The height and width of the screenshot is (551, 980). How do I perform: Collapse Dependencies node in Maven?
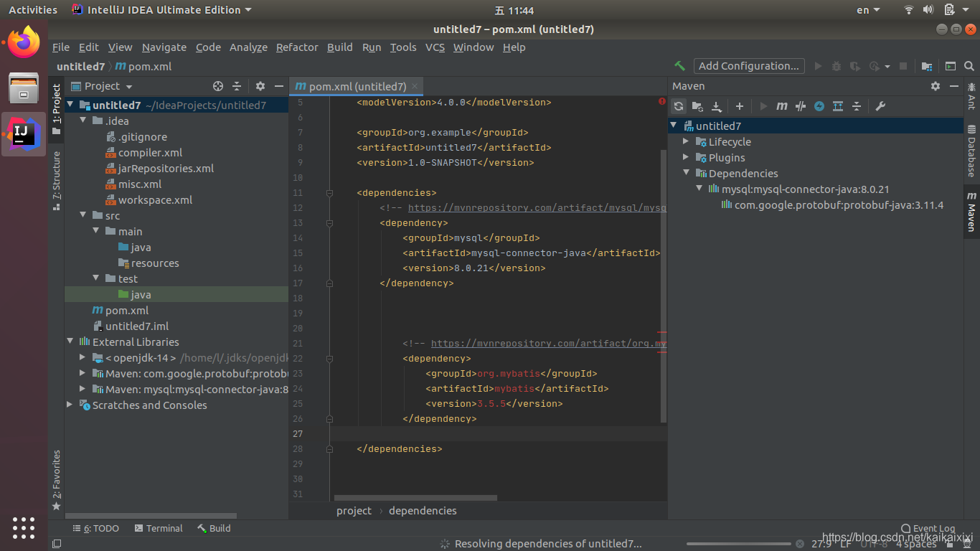point(686,174)
